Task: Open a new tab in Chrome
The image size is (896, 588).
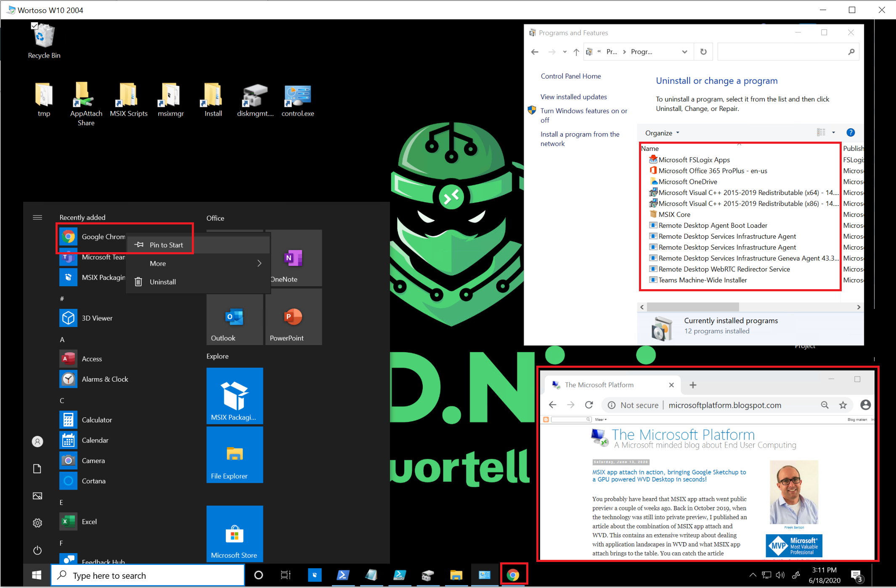Action: point(693,385)
